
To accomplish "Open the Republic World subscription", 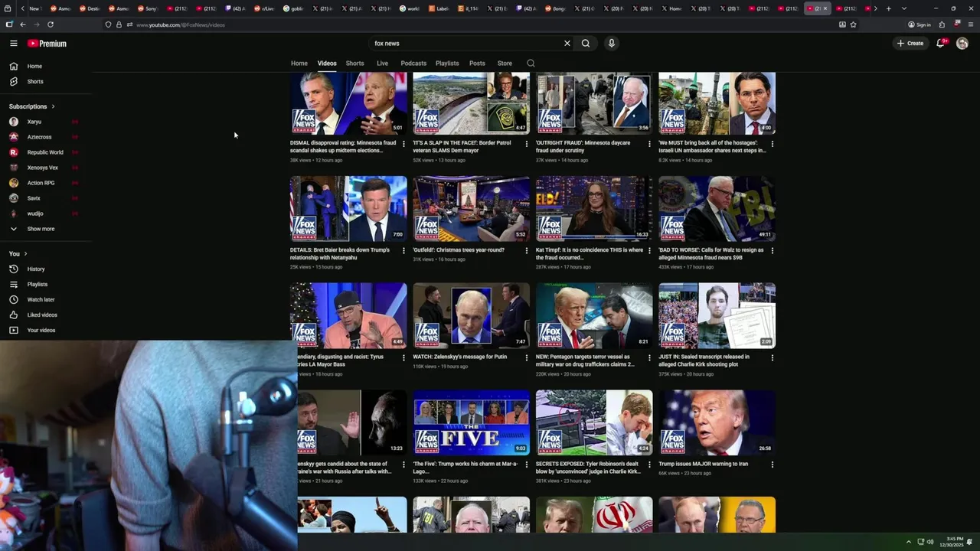I will [45, 152].
